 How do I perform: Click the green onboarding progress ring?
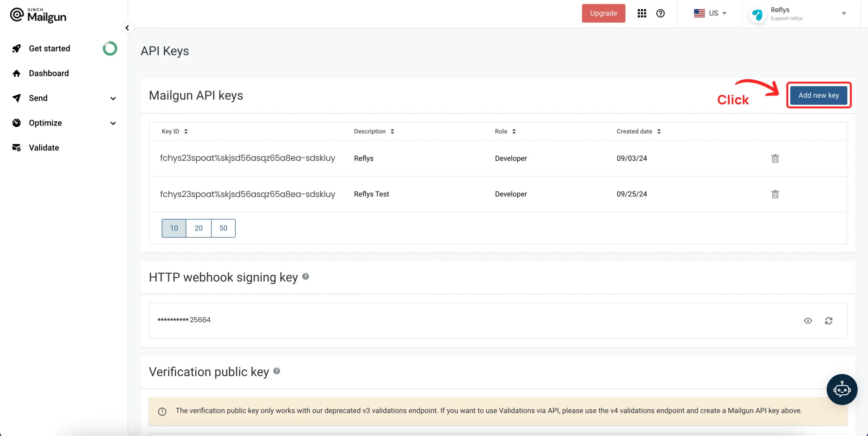(110, 48)
